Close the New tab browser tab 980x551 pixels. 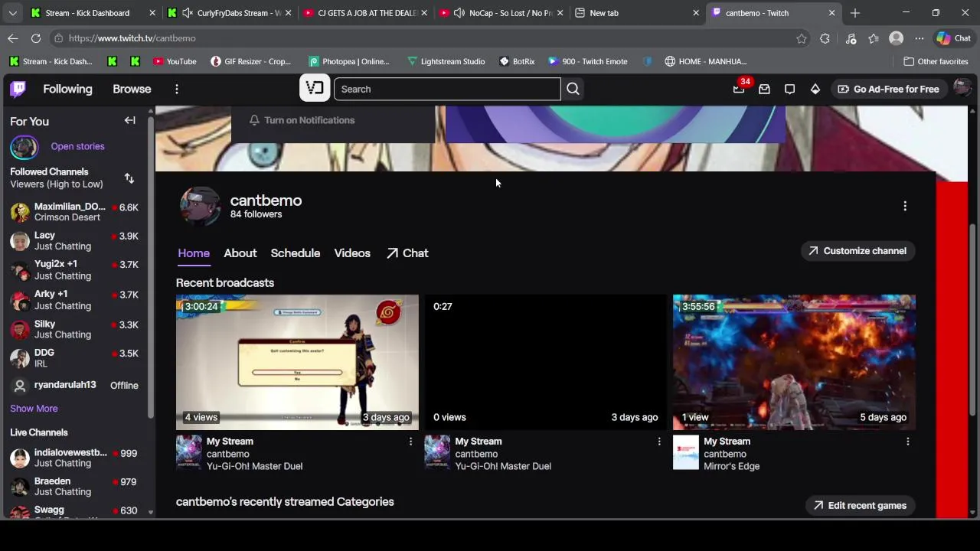(x=696, y=13)
